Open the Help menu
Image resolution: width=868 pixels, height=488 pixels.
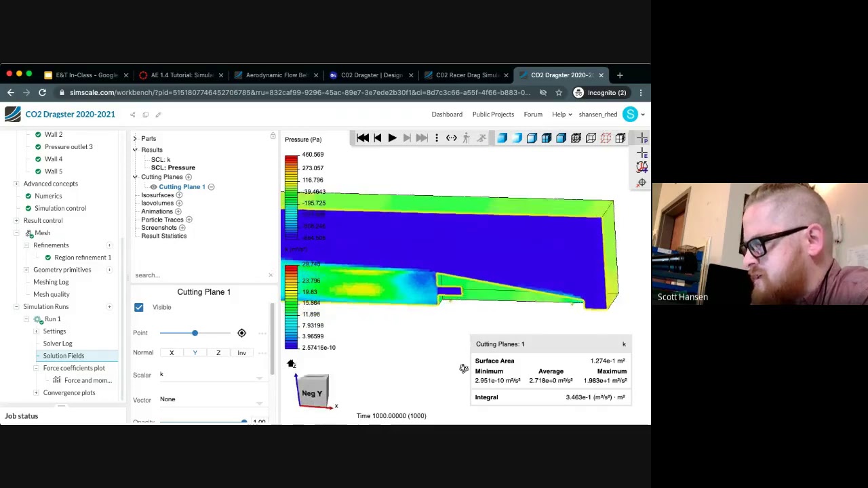coord(561,115)
